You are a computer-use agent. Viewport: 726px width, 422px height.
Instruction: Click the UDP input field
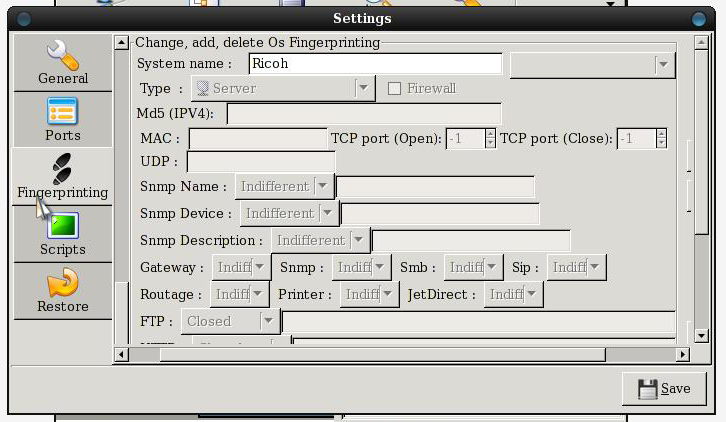point(261,161)
